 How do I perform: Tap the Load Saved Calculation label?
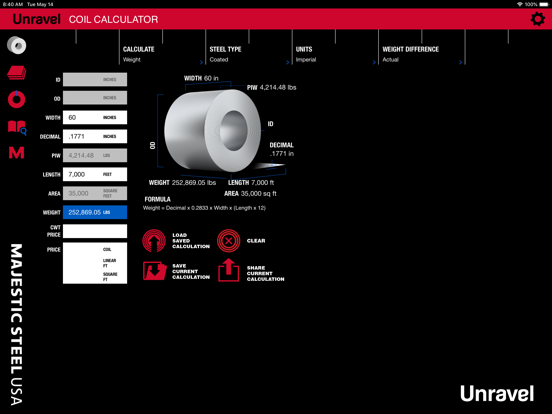pyautogui.click(x=191, y=241)
